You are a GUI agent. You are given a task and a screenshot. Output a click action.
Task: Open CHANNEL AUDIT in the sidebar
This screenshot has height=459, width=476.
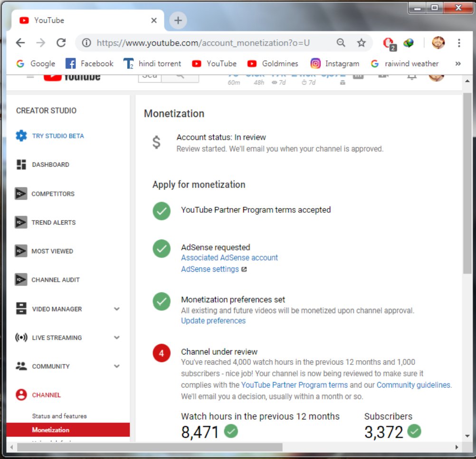tap(56, 280)
